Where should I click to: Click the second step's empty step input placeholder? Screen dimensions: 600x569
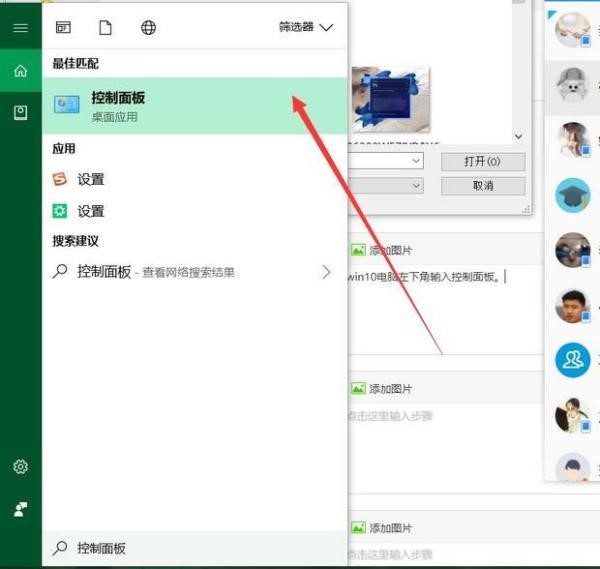(x=390, y=416)
